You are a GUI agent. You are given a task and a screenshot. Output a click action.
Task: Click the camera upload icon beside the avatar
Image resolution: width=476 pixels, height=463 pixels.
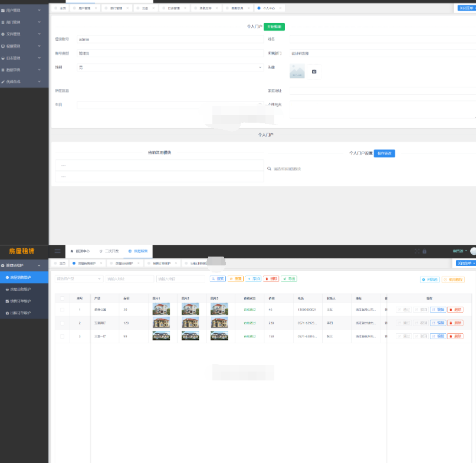click(314, 72)
